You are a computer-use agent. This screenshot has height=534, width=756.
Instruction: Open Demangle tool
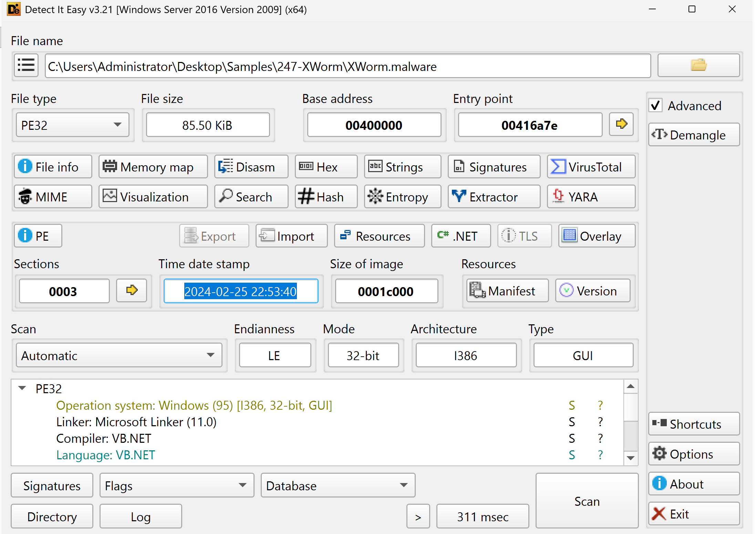(694, 135)
